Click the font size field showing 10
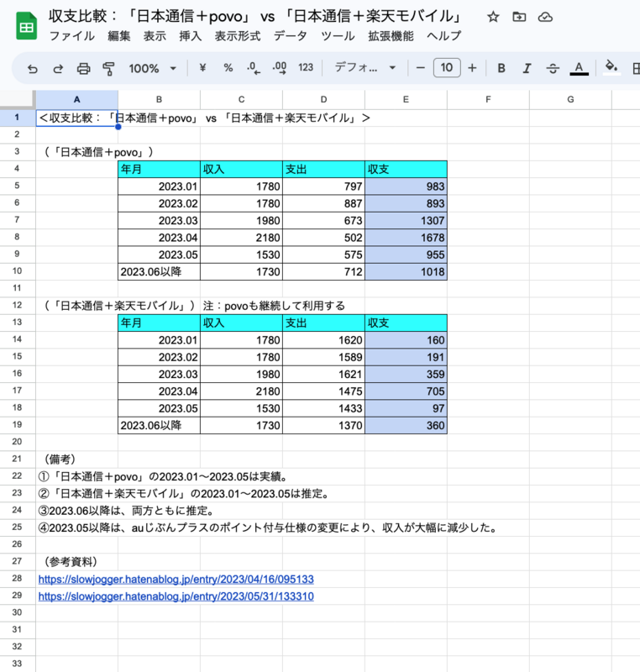Viewport: 640px width, 672px height. point(447,68)
